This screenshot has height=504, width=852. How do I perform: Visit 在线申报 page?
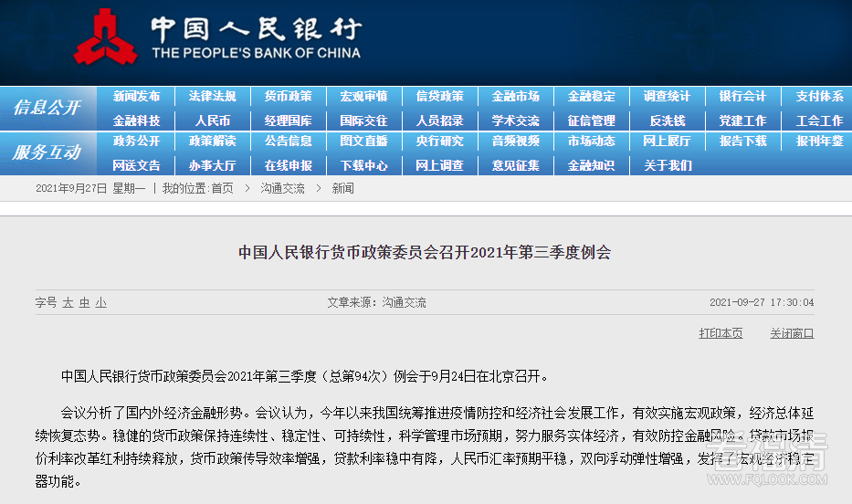click(288, 165)
